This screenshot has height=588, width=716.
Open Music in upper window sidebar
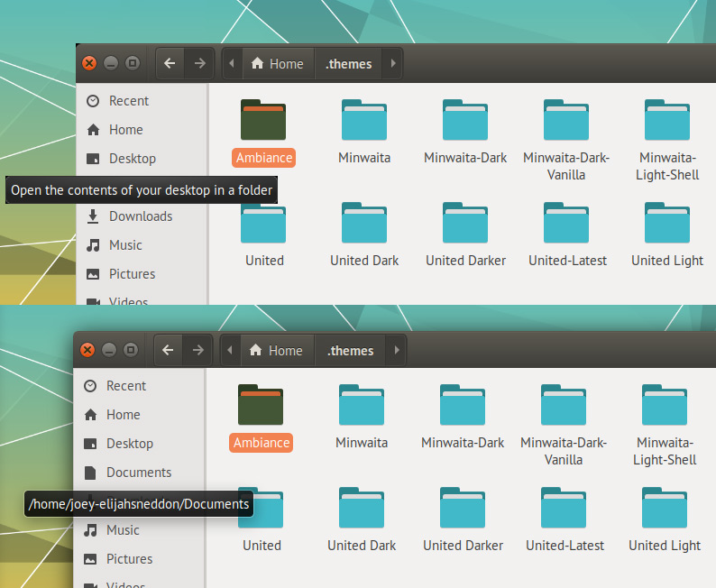click(125, 245)
